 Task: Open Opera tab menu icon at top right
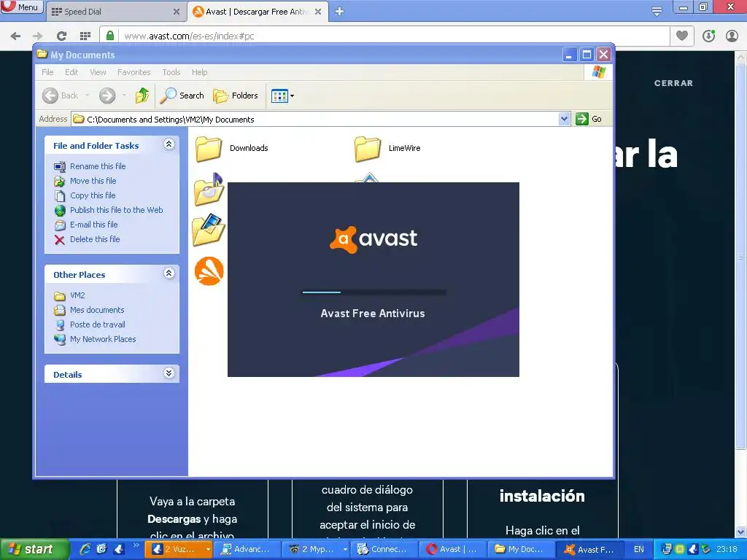[x=657, y=12]
